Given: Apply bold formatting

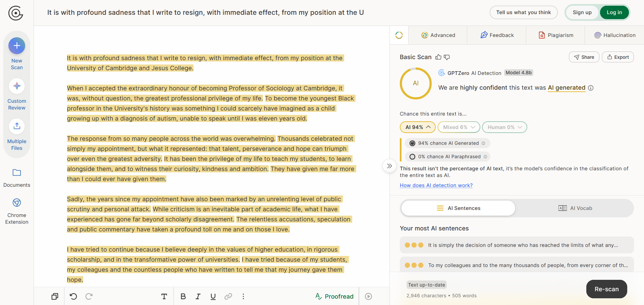Looking at the screenshot, I should click(x=183, y=296).
